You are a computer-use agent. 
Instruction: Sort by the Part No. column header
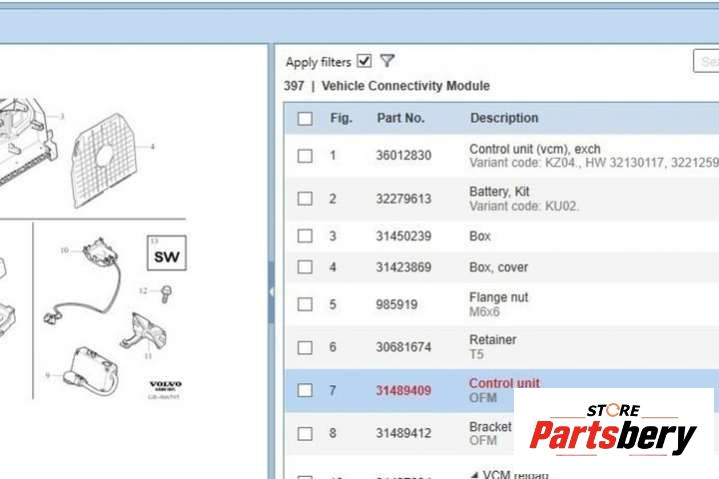coord(400,118)
